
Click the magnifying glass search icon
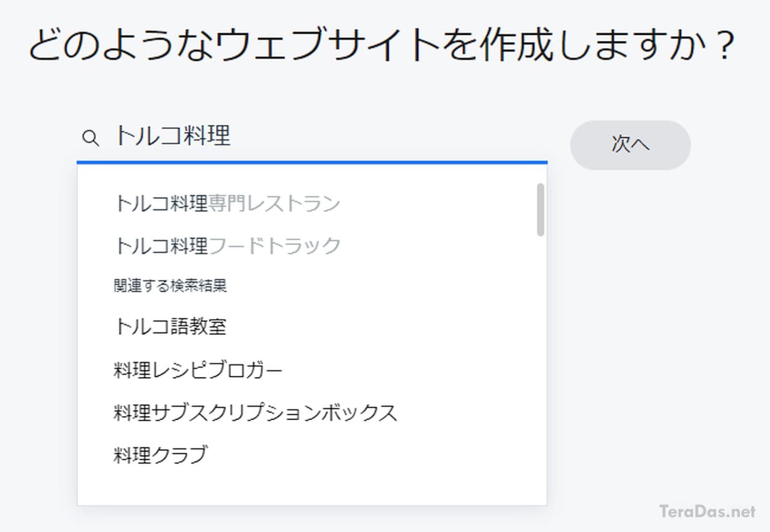[x=90, y=138]
